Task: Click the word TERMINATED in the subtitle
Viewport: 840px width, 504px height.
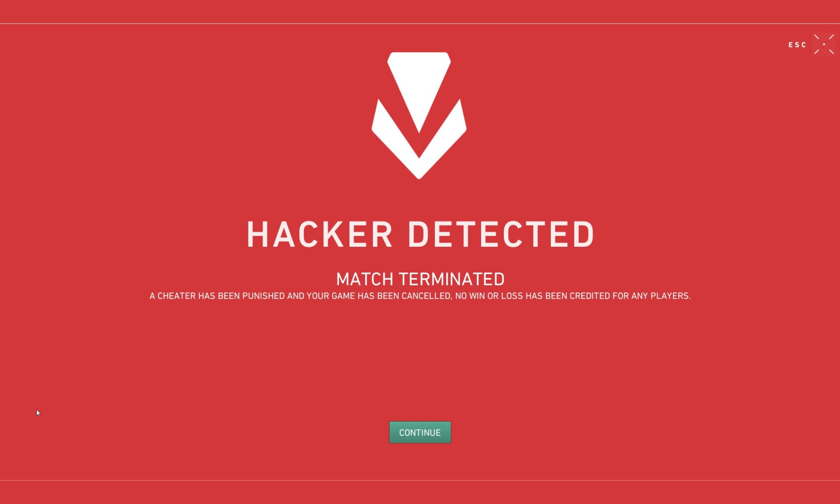Action: [x=452, y=279]
